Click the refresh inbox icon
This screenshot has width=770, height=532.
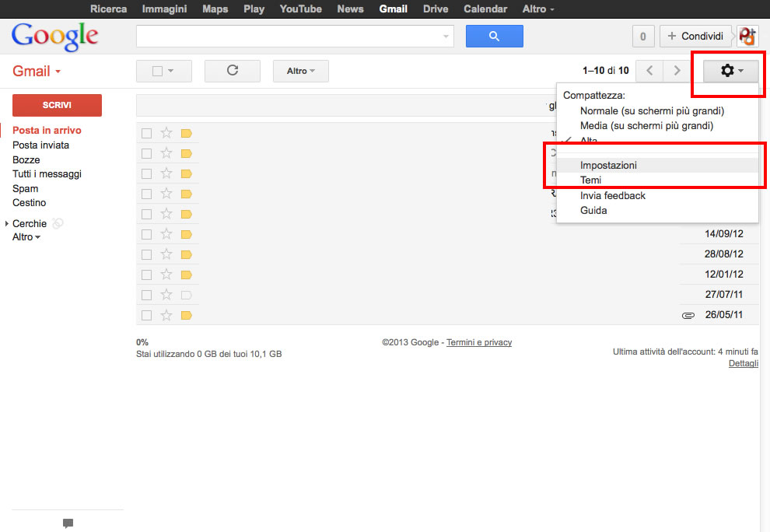click(232, 71)
